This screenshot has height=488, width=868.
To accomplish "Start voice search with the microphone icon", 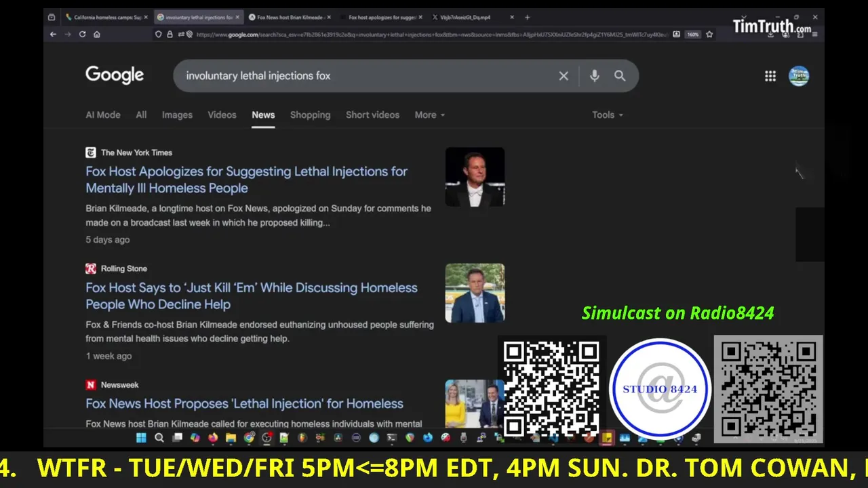I will 595,76.
